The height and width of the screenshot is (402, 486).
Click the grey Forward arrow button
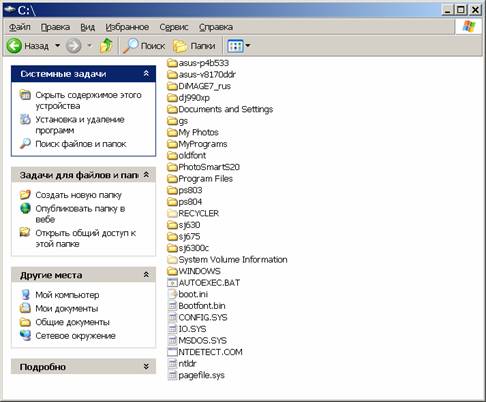(73, 46)
